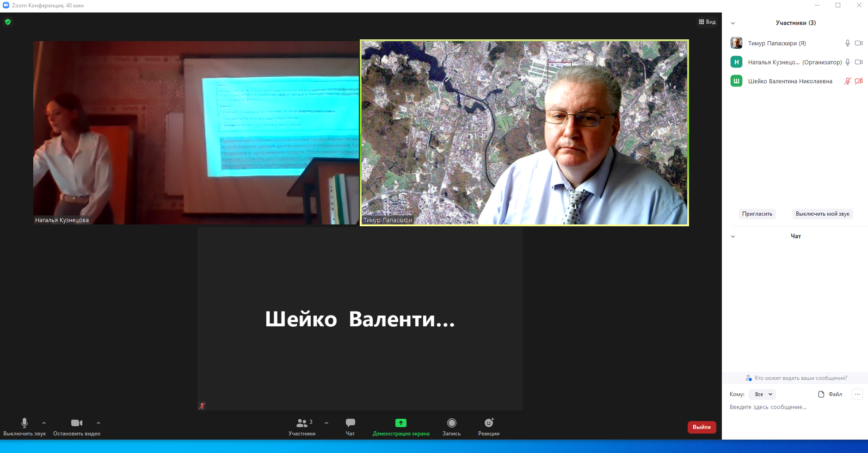Viewport: 868px width, 453px height.
Task: Open the Чат toolbar button
Action: click(x=351, y=427)
